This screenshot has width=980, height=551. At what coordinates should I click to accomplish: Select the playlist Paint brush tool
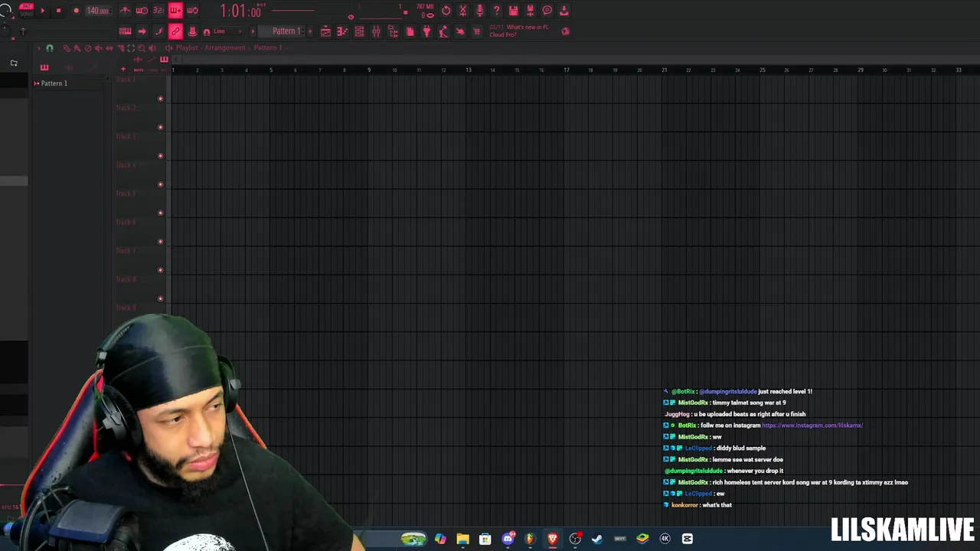tap(77, 48)
